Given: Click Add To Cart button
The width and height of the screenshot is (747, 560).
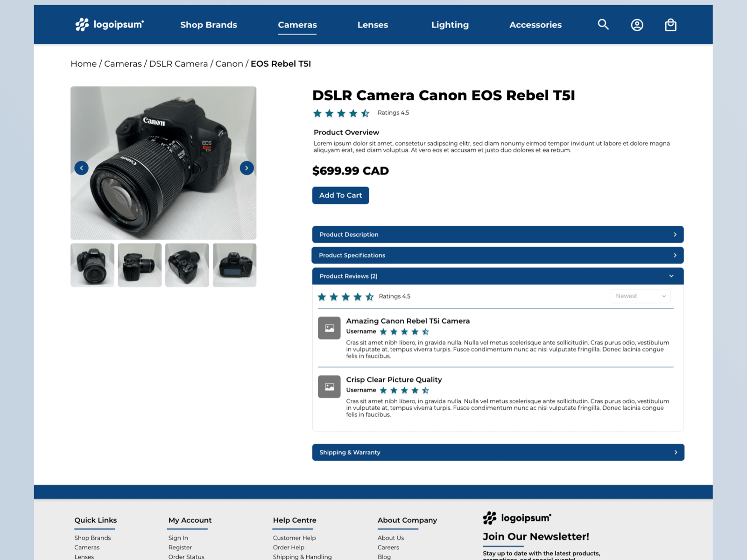Looking at the screenshot, I should (341, 196).
